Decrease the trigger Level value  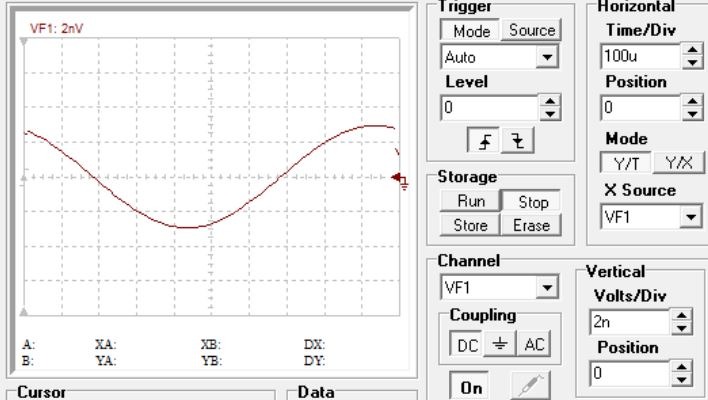tap(550, 114)
